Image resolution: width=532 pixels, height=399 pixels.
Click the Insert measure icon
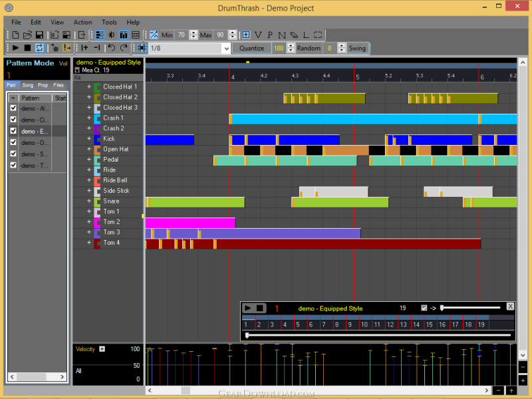[x=84, y=48]
